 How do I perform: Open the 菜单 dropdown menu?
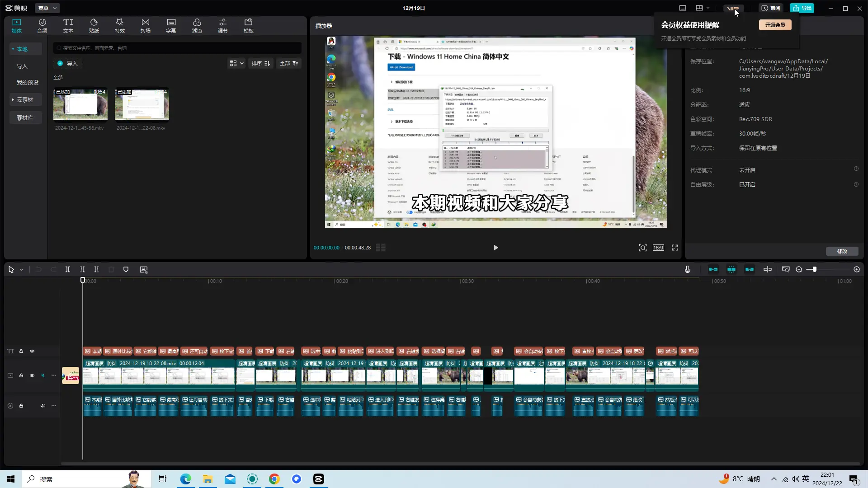click(47, 8)
